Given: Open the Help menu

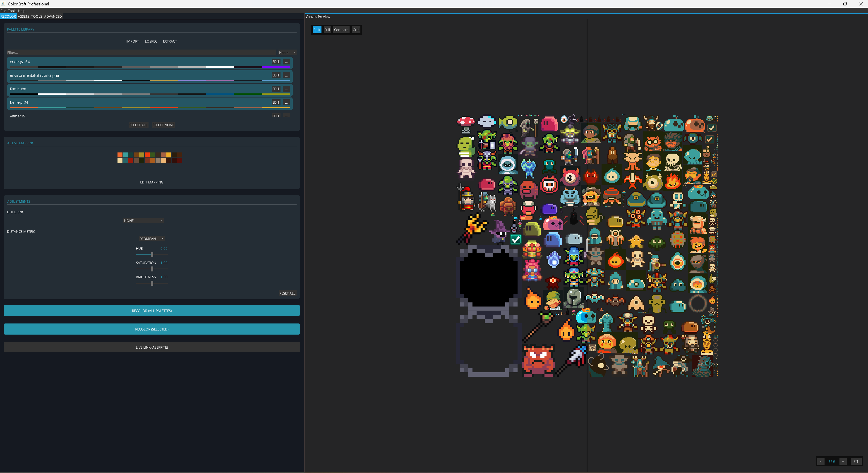Looking at the screenshot, I should (x=22, y=11).
